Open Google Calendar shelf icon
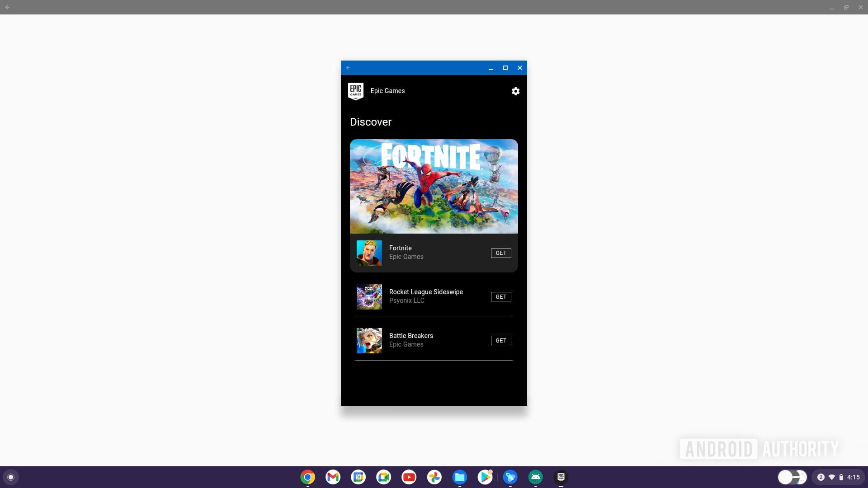This screenshot has height=488, width=868. (x=359, y=477)
